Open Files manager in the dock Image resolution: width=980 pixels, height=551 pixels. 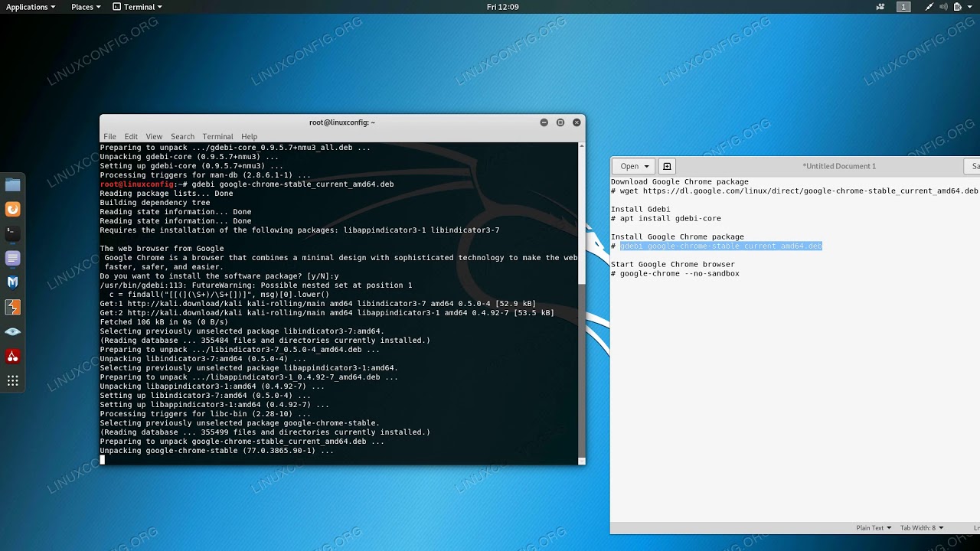(x=12, y=184)
